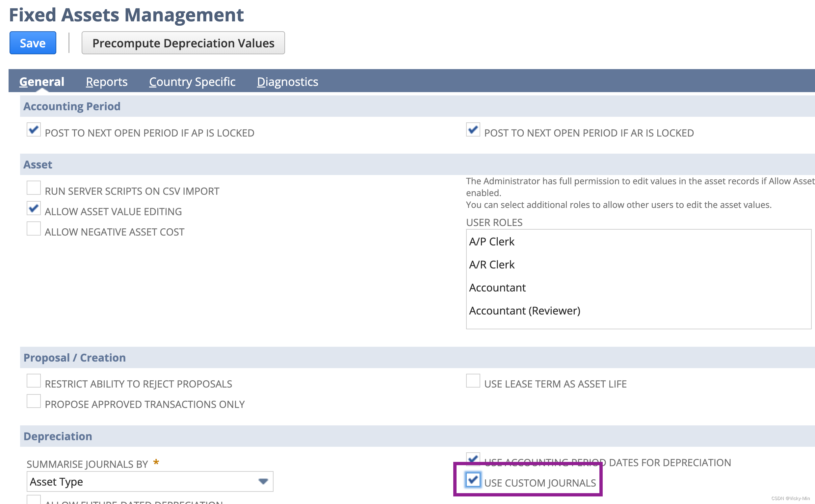Check Allow Negative Asset Cost

[34, 229]
